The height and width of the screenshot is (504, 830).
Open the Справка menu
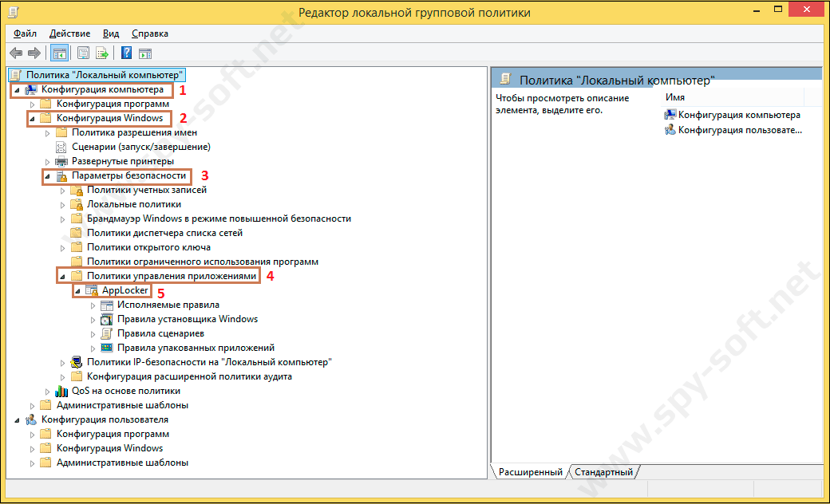[x=150, y=33]
